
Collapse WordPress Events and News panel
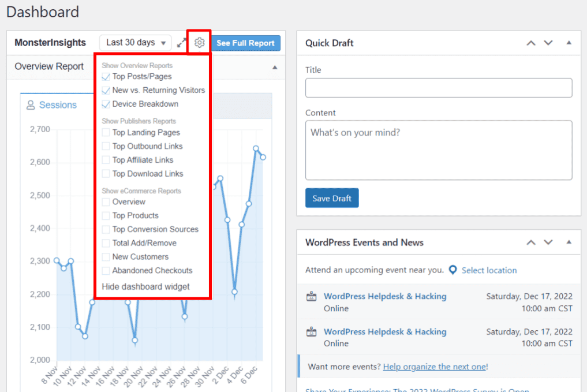569,242
